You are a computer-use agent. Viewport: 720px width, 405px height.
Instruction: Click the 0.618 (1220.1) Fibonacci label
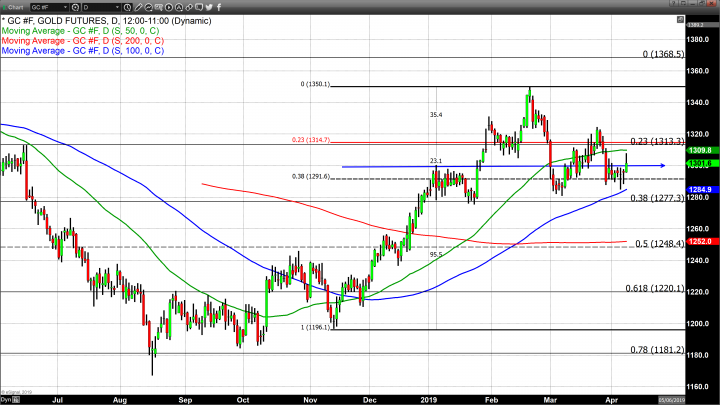point(655,288)
